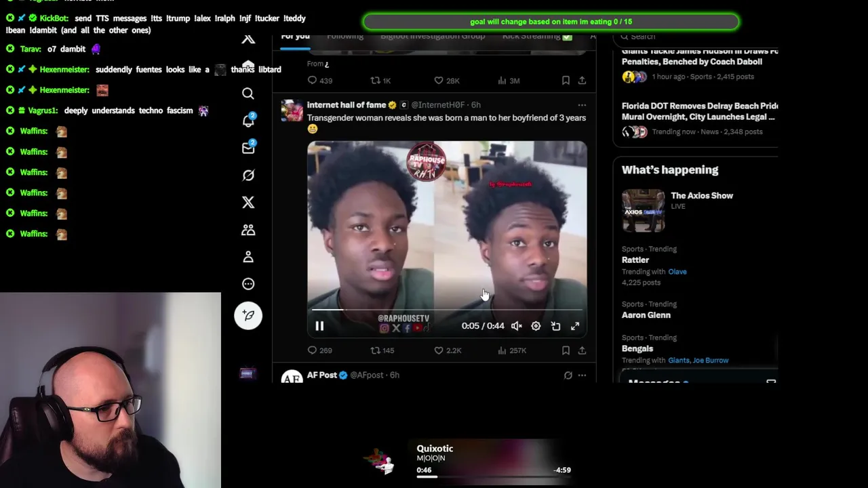Switch to the For you tab
The width and height of the screenshot is (868, 488).
coord(296,37)
